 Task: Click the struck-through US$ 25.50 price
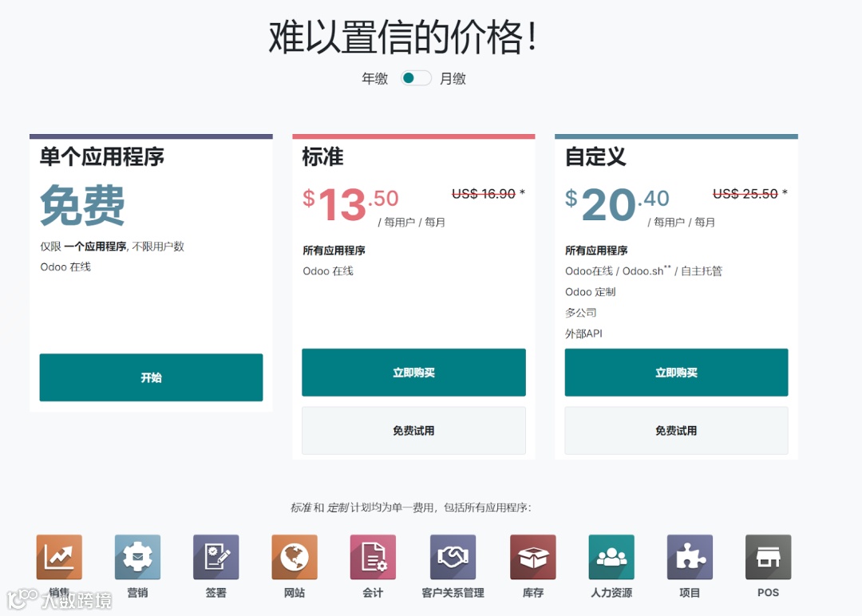point(745,193)
